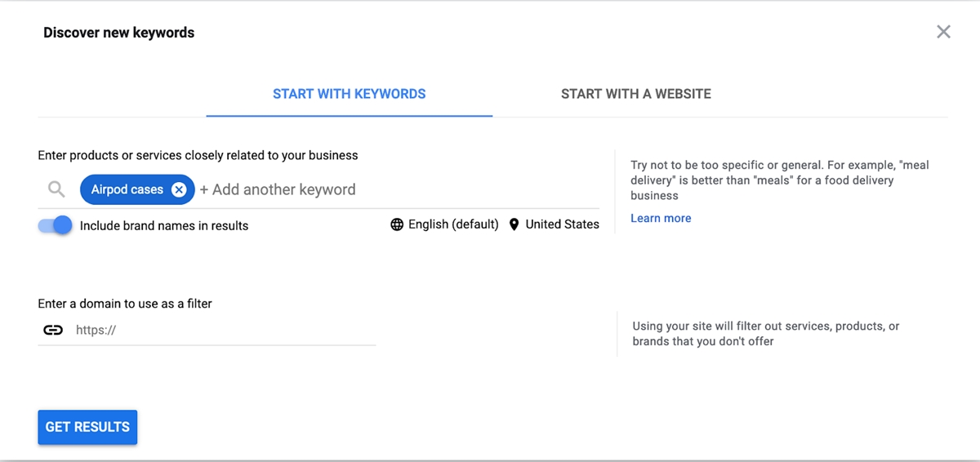Open the Learn more link
The height and width of the screenshot is (462, 980).
click(661, 218)
